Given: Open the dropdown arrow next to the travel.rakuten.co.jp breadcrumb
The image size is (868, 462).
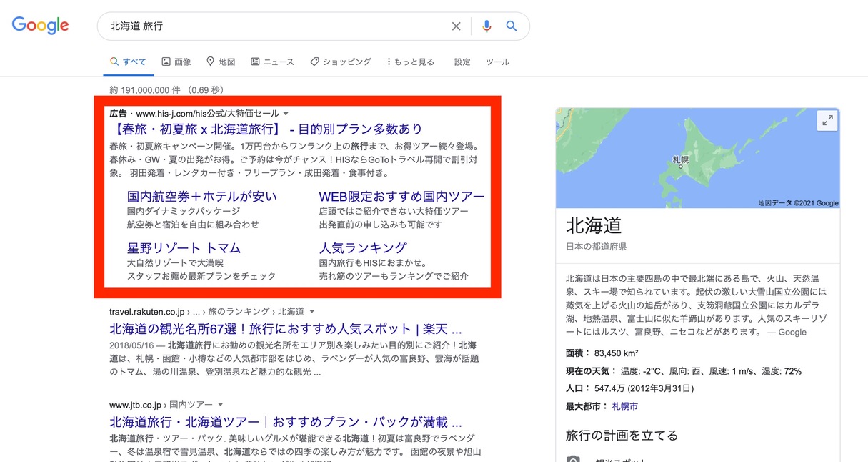Looking at the screenshot, I should (312, 312).
